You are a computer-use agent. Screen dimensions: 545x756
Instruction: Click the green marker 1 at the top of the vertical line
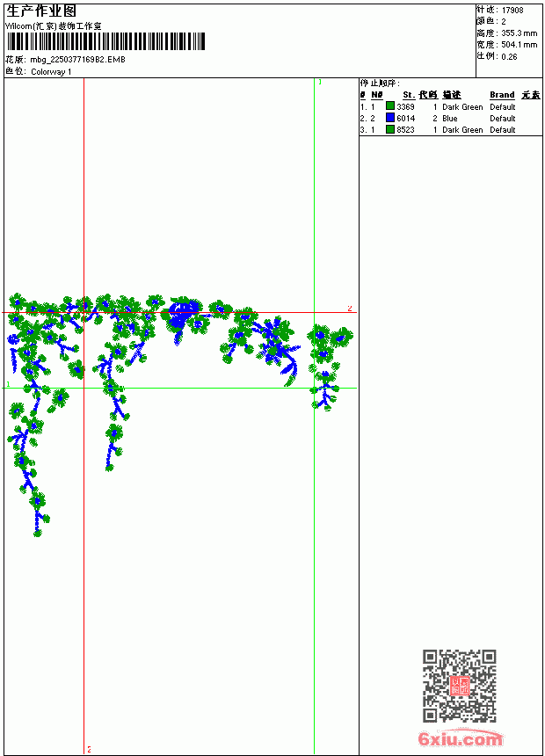[320, 83]
